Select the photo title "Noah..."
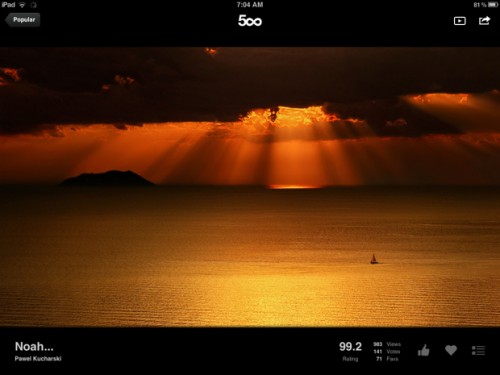The image size is (500, 375). [34, 347]
